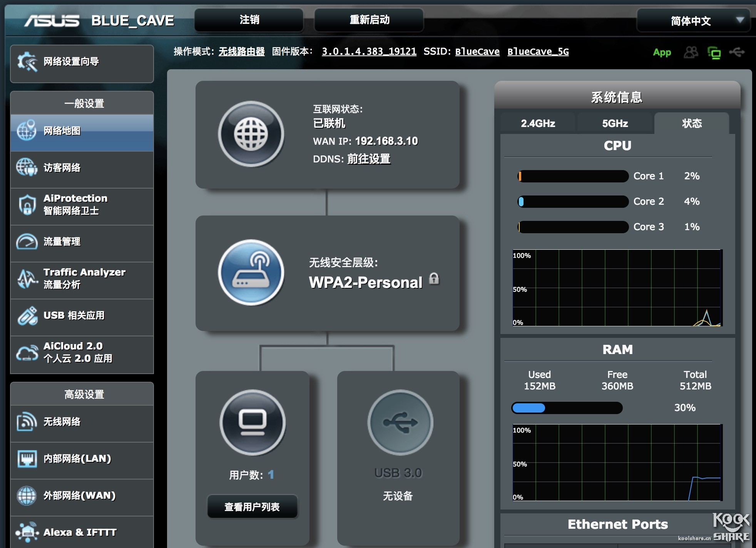This screenshot has width=756, height=548.
Task: Click the client computer icon
Action: tap(253, 423)
